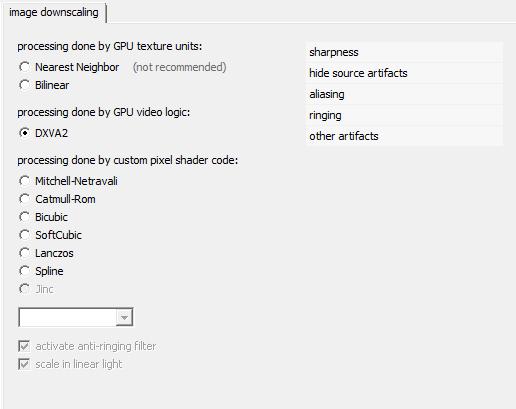This screenshot has height=409, width=516.
Task: Pick Mitchell-Netravali downscaling algorithm
Action: pyautogui.click(x=24, y=181)
